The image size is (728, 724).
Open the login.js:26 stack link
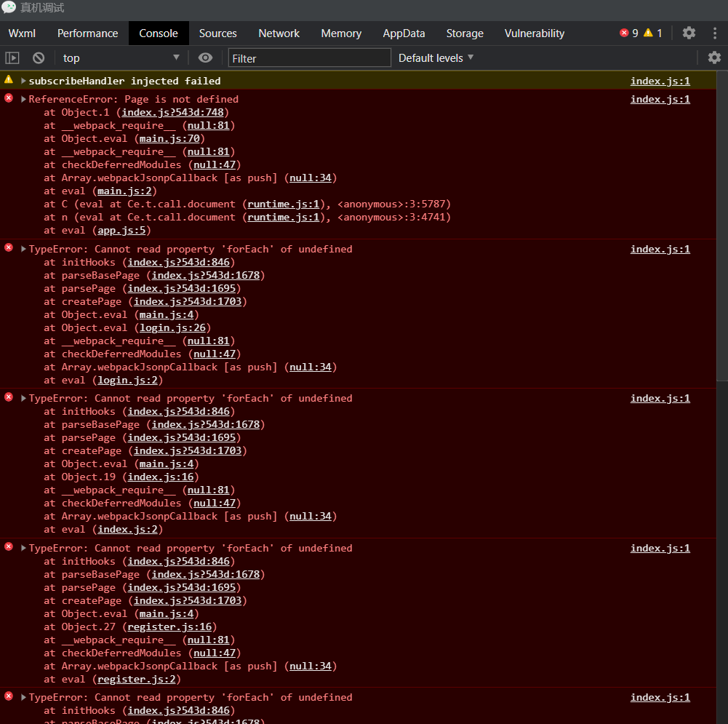172,328
